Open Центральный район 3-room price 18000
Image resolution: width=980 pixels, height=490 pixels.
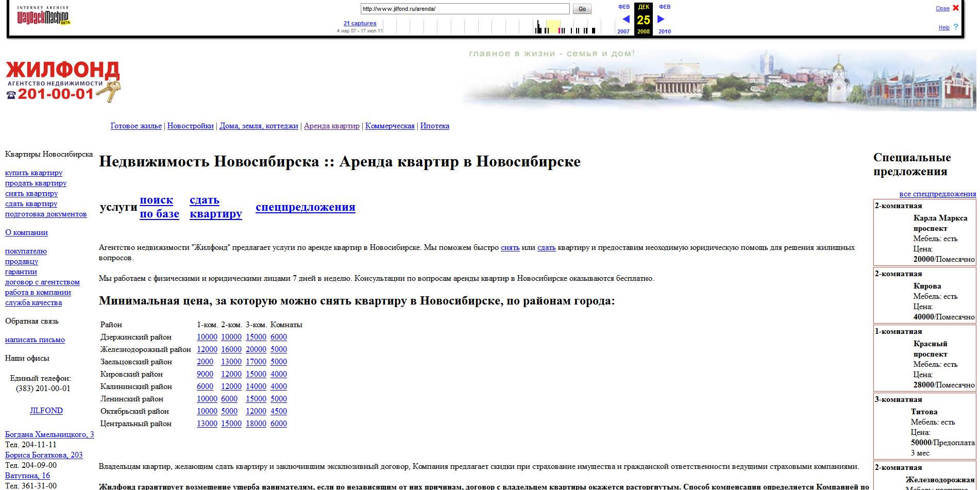[256, 424]
